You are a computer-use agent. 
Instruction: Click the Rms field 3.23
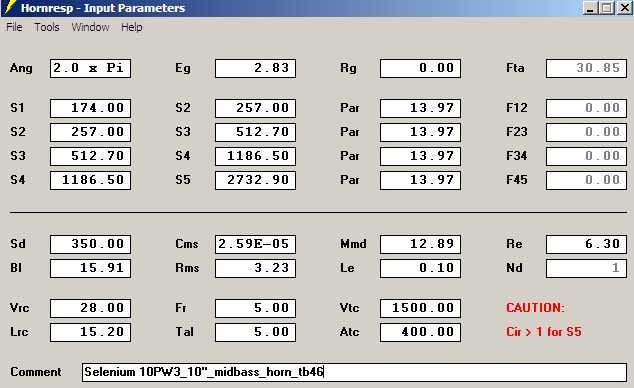coord(256,268)
